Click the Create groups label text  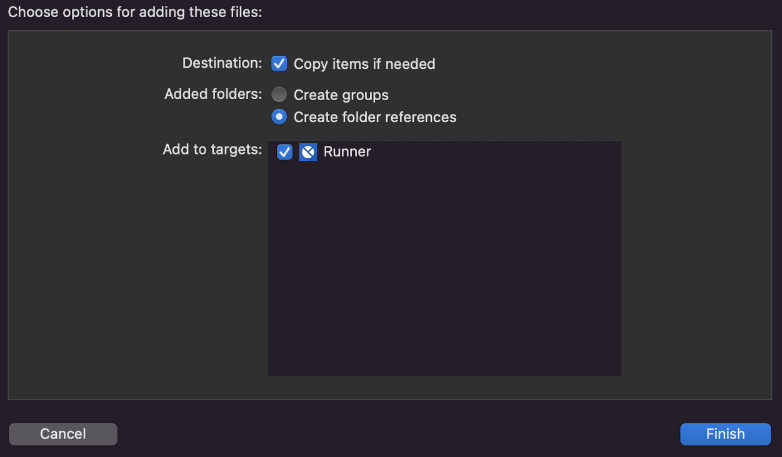coord(341,95)
